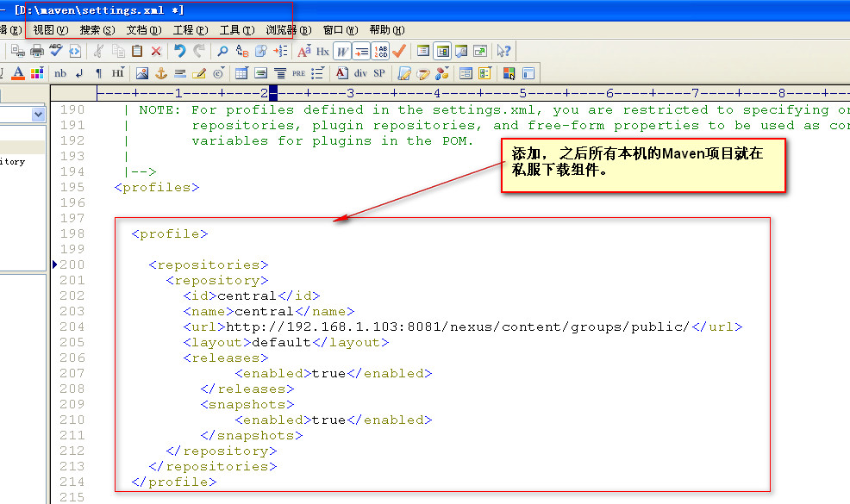Open the font color picker
Viewport: 850px width, 504px height.
17,72
